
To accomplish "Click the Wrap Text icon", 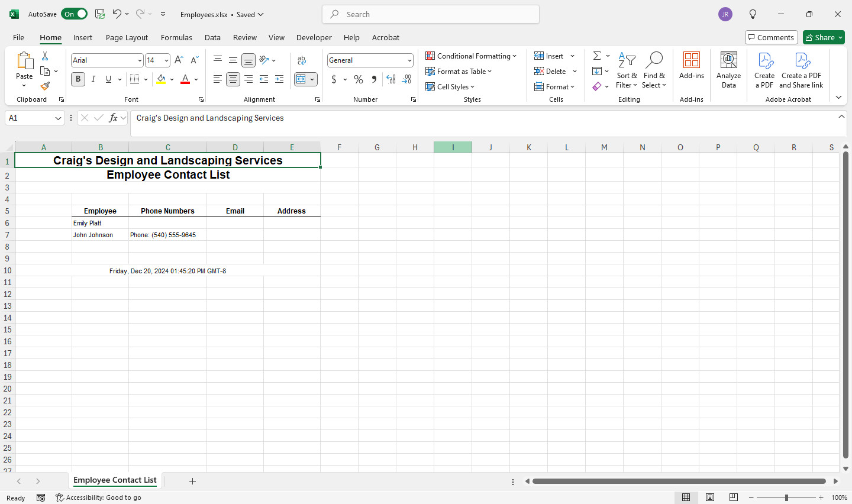I will [302, 60].
